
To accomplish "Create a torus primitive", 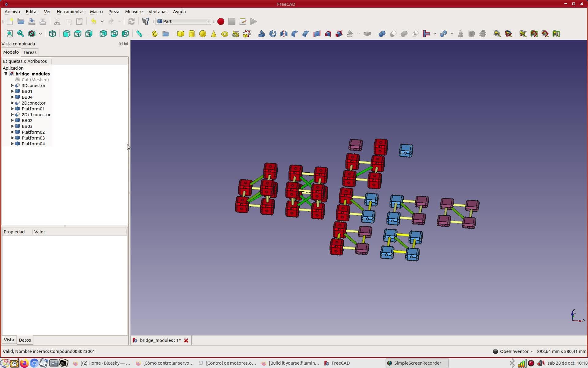I will point(225,34).
